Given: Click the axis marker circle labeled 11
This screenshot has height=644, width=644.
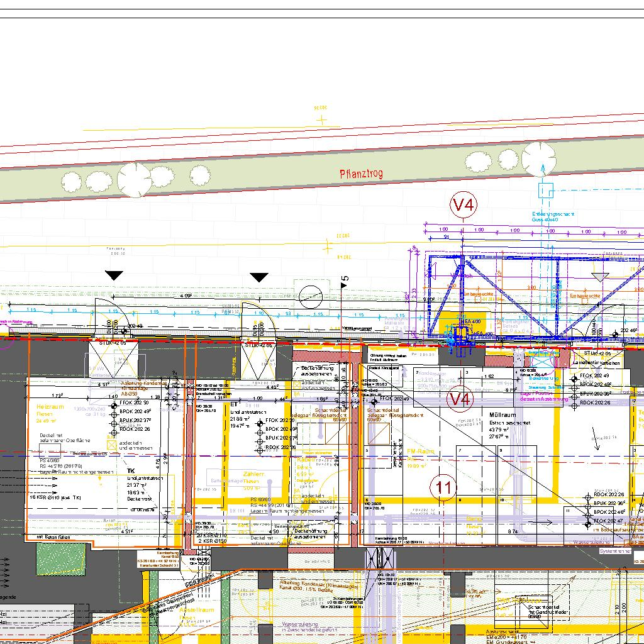Looking at the screenshot, I should click(x=444, y=487).
